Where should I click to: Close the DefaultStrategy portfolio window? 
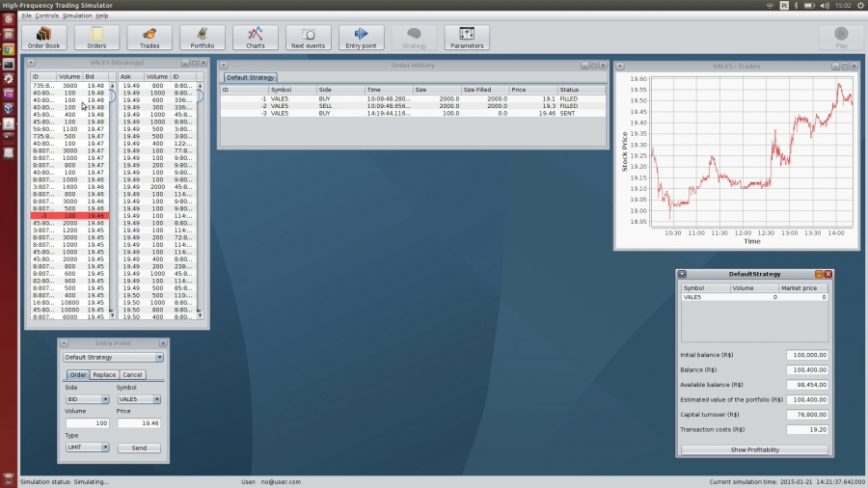coord(828,274)
